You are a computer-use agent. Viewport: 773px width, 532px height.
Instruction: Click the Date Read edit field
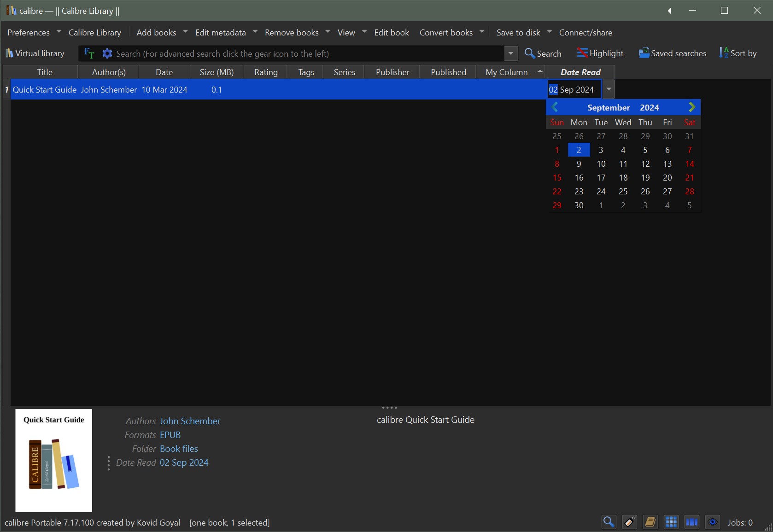point(574,89)
